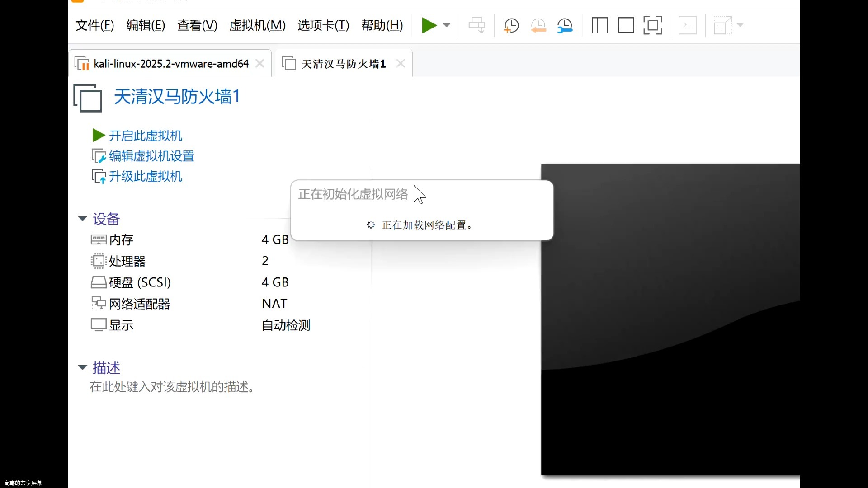This screenshot has height=488, width=868.
Task: Toggle the library sidebar panel icon
Action: (599, 25)
